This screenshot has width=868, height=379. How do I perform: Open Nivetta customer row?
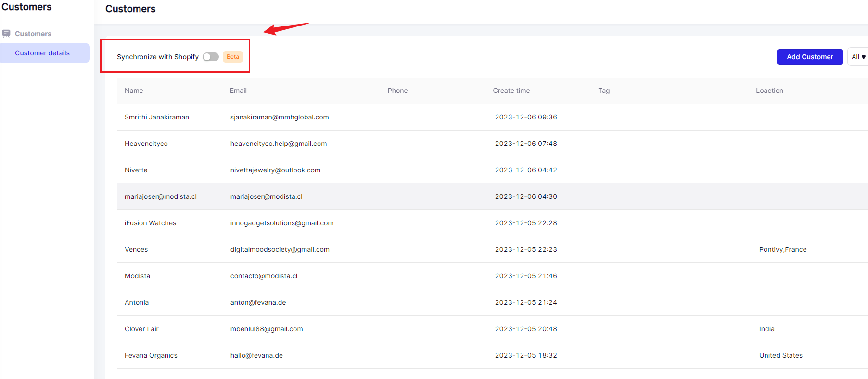tap(492, 170)
